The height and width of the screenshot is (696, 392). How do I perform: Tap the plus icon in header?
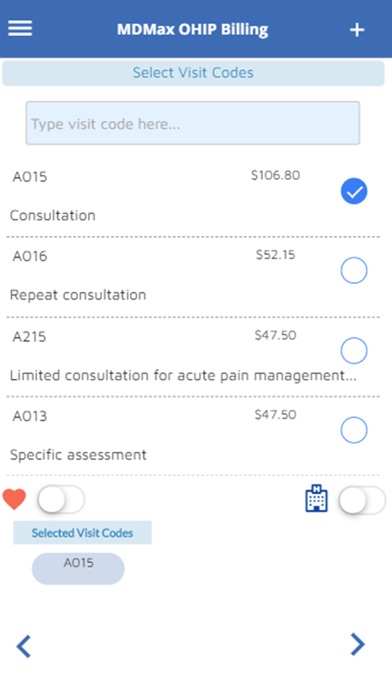[357, 30]
